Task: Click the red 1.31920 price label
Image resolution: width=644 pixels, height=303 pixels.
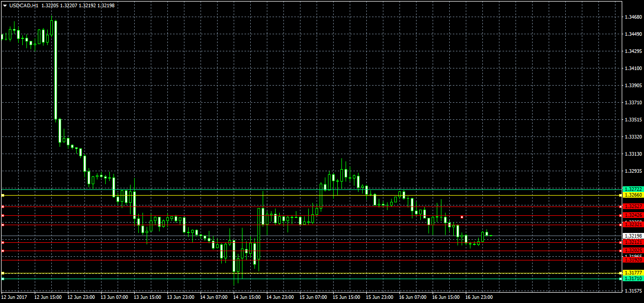Action: pos(633,260)
